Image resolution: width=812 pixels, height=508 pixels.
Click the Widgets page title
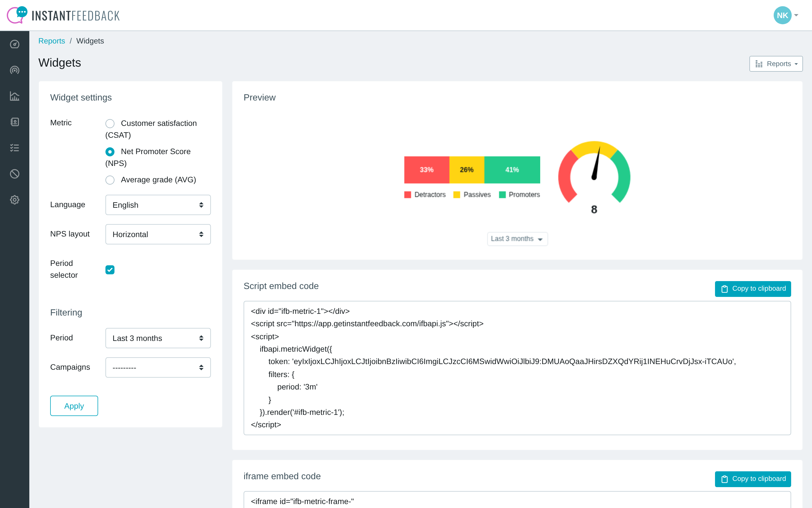pyautogui.click(x=59, y=63)
